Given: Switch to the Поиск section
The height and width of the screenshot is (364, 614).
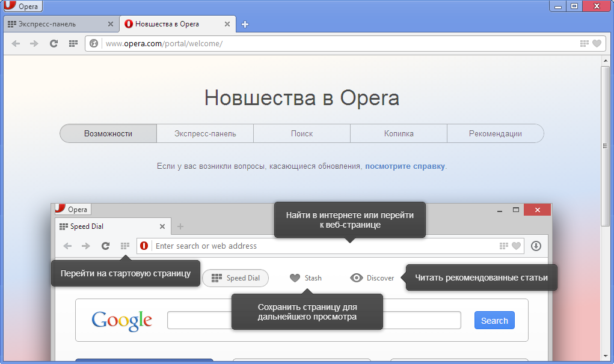Looking at the screenshot, I should point(302,134).
